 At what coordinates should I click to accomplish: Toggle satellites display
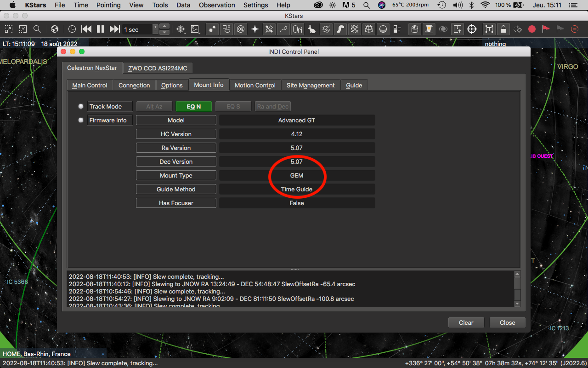(x=269, y=29)
